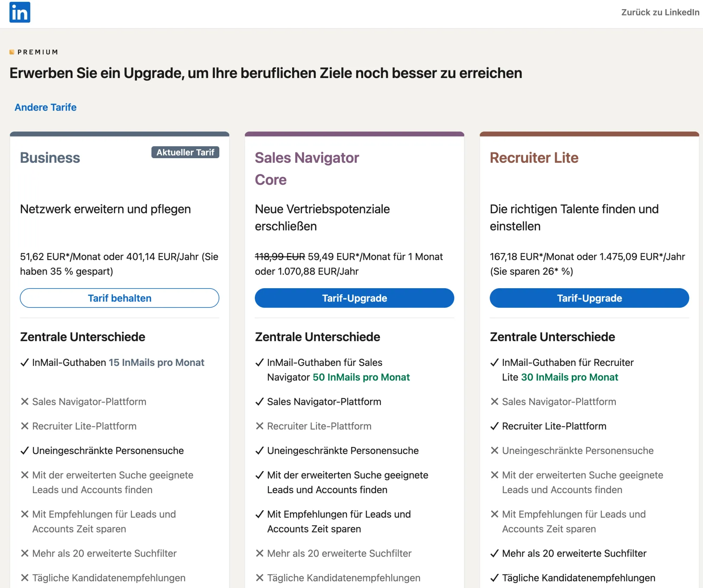This screenshot has width=703, height=588.
Task: Click the LinkedIn logo icon
Action: click(20, 12)
